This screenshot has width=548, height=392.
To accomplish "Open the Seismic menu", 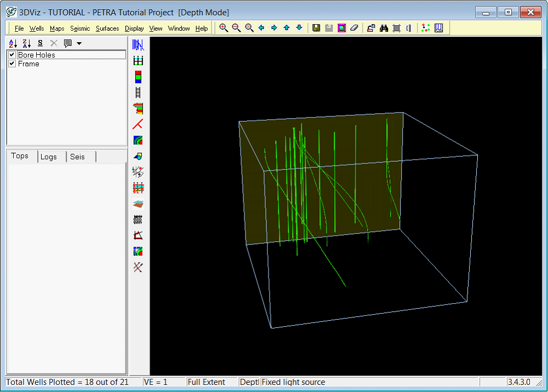I will coord(80,29).
